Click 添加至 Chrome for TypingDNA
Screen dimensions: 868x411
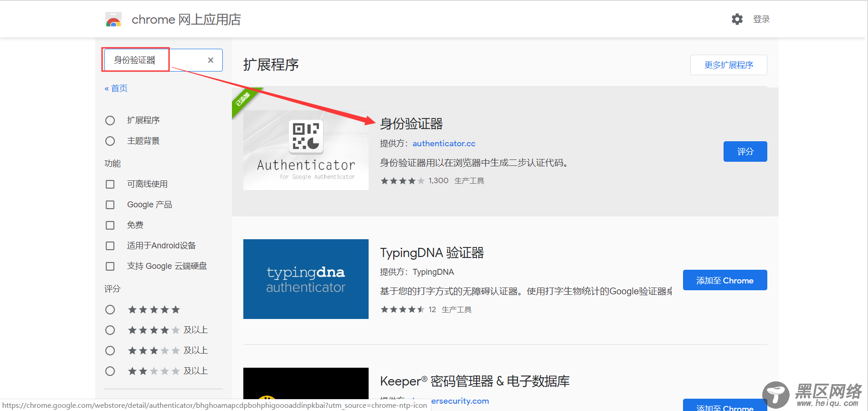click(x=725, y=280)
